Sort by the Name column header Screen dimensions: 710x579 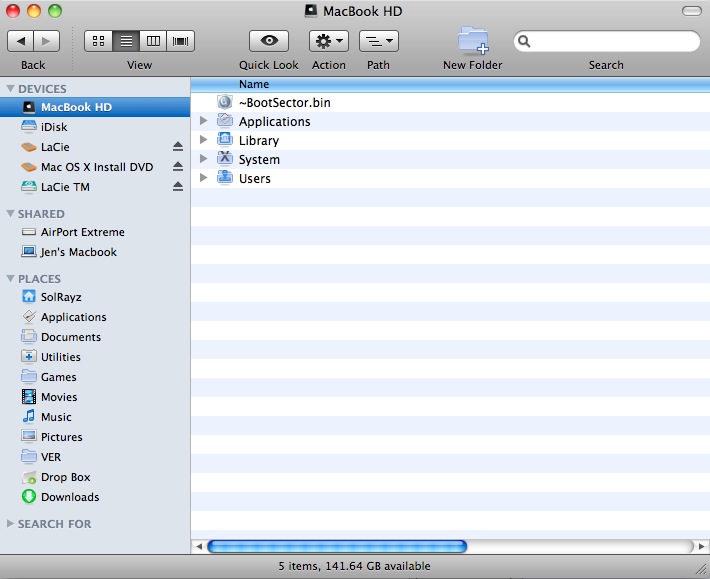[x=451, y=85]
